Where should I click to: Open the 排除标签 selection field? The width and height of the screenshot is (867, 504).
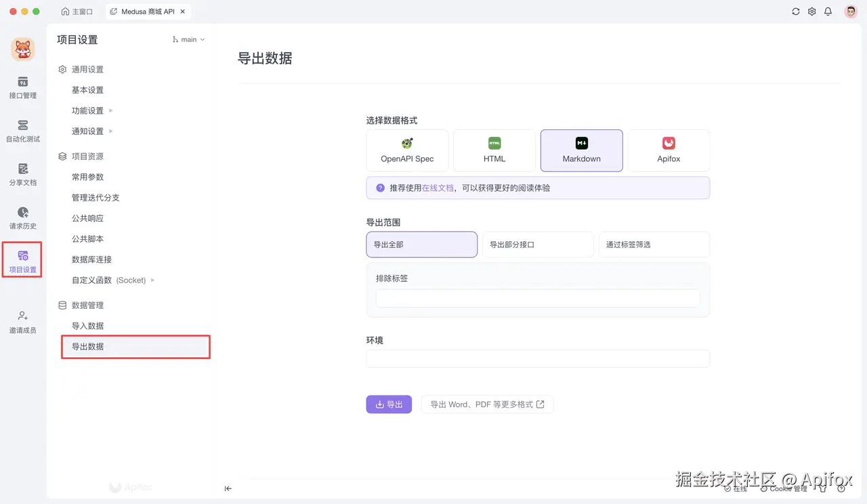coord(538,298)
